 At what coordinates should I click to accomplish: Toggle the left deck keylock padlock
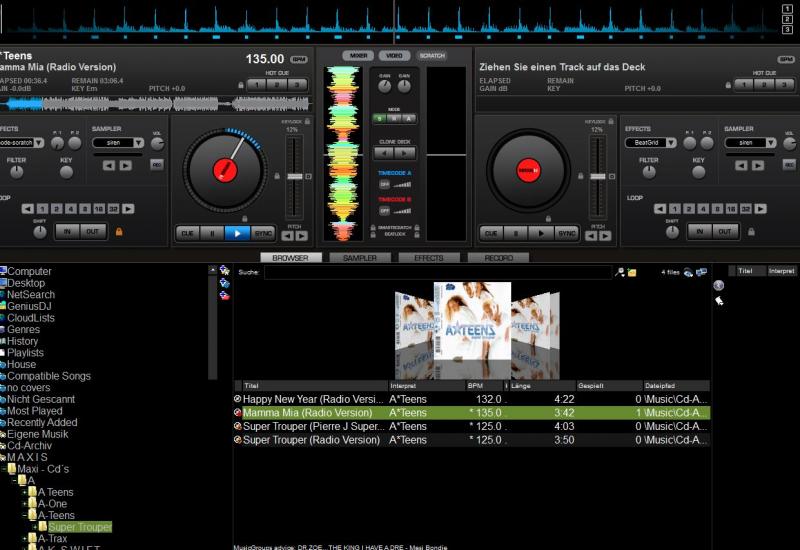coord(307,121)
